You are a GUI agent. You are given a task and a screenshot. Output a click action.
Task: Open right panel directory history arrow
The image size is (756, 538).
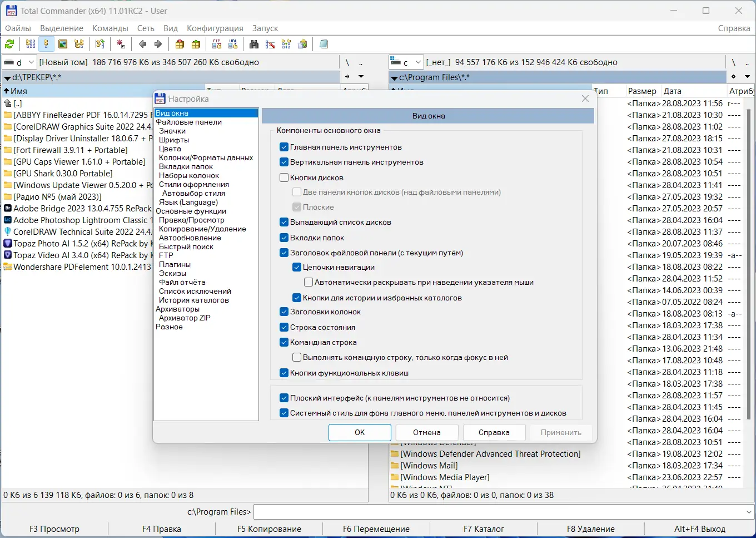tap(747, 77)
